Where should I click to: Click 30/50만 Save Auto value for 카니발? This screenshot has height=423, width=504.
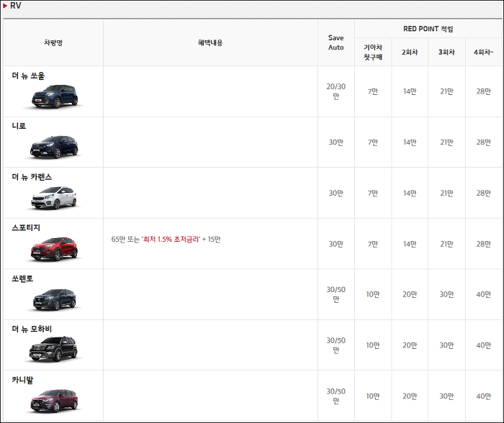coord(336,396)
